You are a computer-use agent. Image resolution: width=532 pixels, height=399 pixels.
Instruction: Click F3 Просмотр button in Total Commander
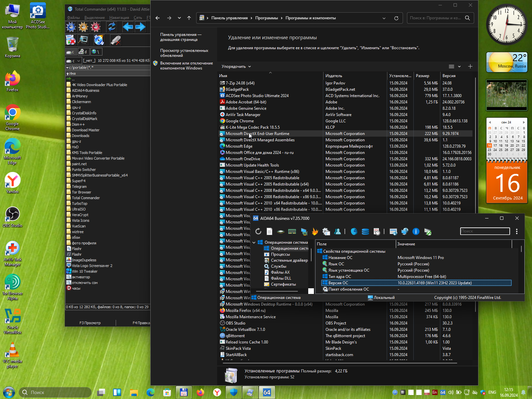click(90, 323)
